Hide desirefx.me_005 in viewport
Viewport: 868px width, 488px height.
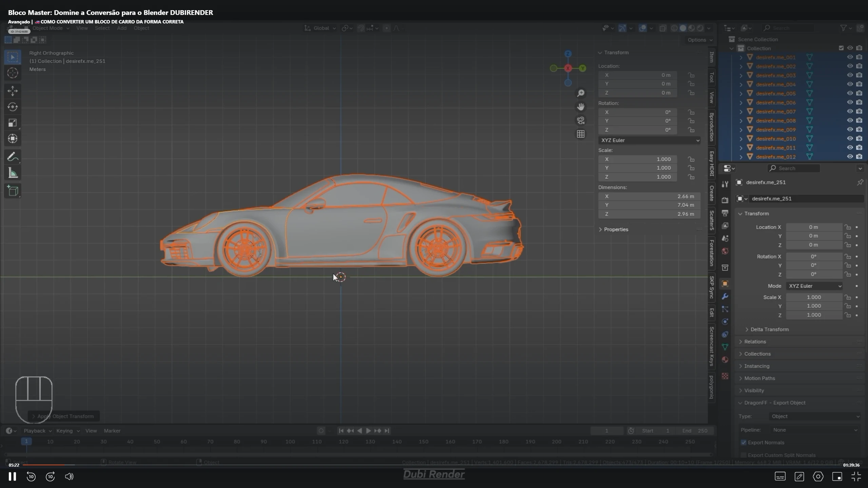pos(850,93)
